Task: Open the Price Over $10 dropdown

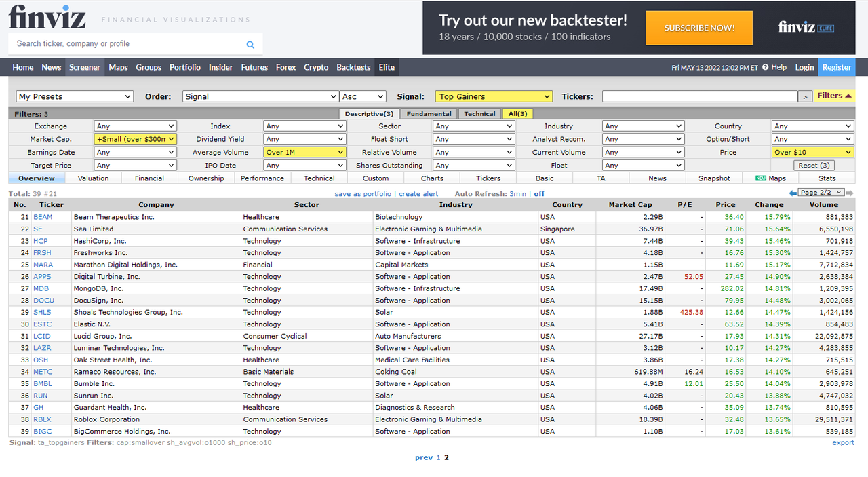Action: coord(812,152)
